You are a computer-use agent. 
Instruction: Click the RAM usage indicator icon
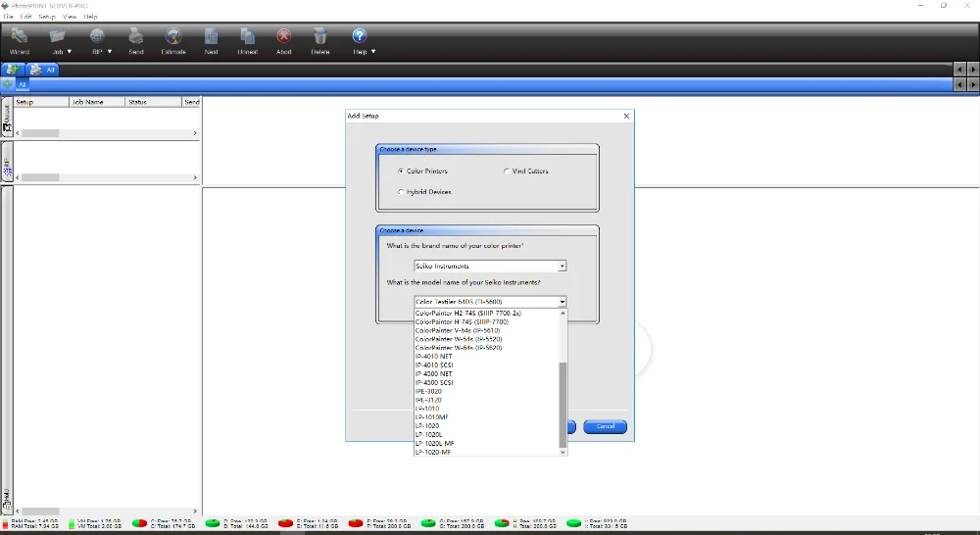coord(6,523)
